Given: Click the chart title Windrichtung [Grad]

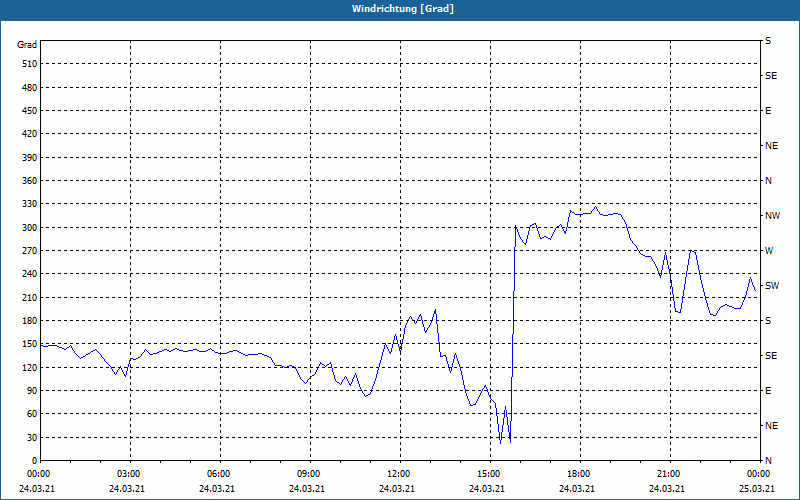Looking at the screenshot, I should (x=403, y=9).
